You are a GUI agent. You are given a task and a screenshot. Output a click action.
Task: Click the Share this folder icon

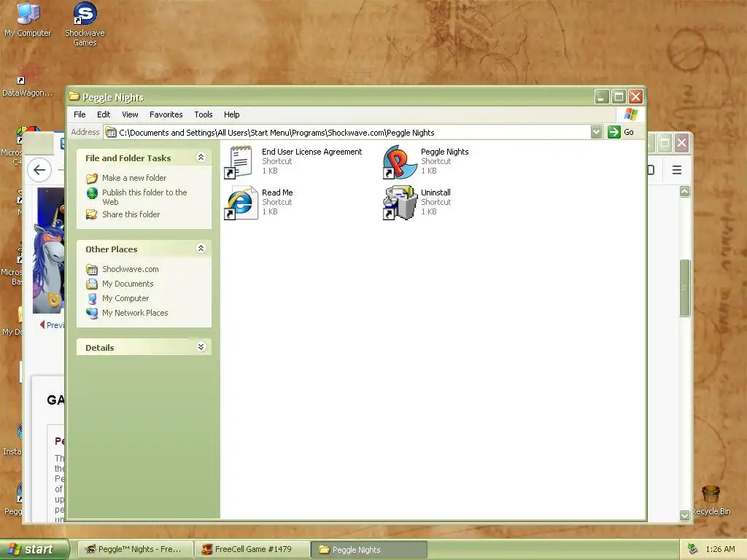(x=92, y=214)
